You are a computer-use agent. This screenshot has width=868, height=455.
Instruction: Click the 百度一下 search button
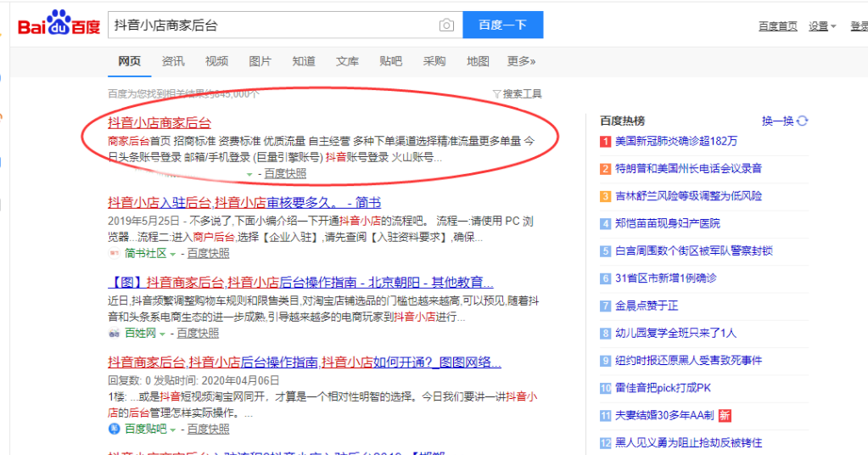pos(502,25)
